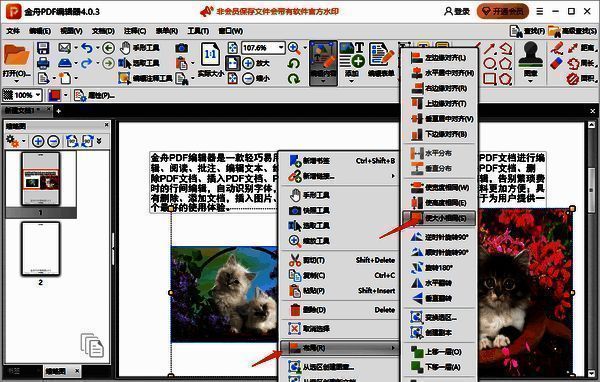Image resolution: width=600 pixels, height=382 pixels.
Task: Expand the 编辑内容 dropdown arrow
Action: tap(323, 81)
